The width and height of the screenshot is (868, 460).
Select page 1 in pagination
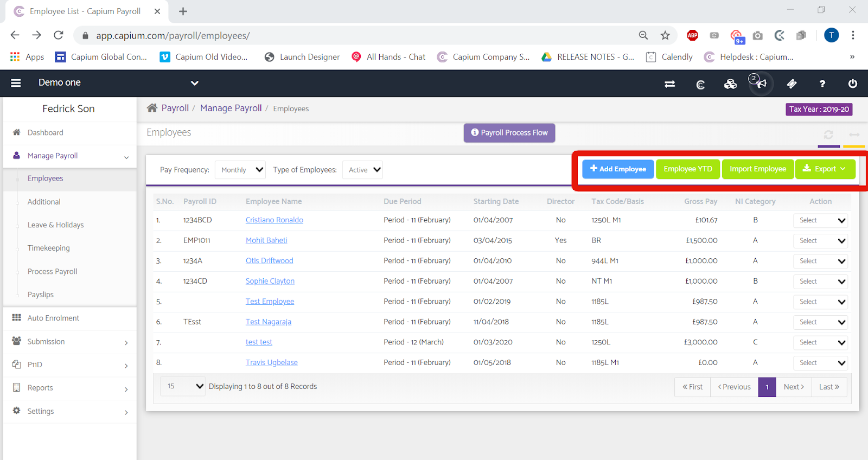pyautogui.click(x=767, y=387)
